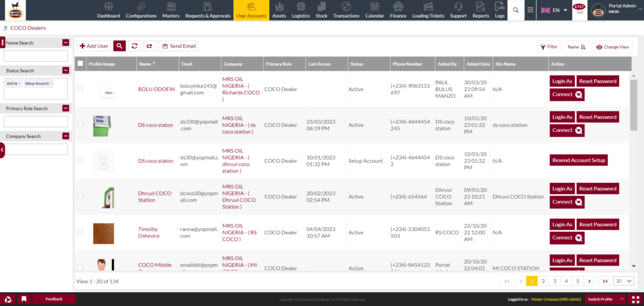Collapse the Company Search panel
The image size is (644, 306).
point(65,136)
